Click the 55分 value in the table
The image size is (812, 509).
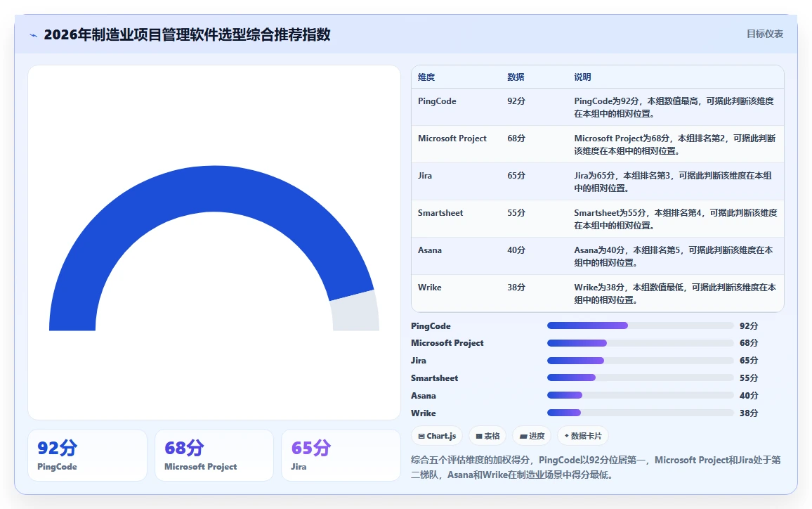516,213
